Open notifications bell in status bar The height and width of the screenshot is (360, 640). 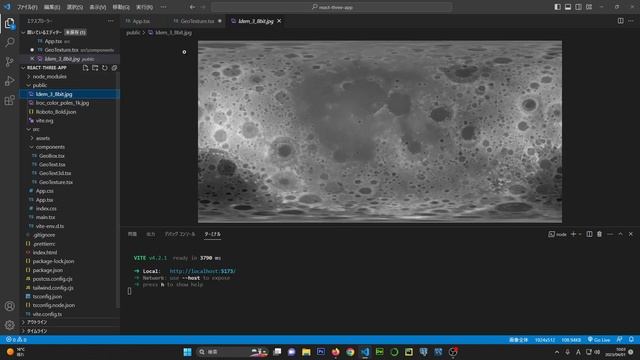click(x=631, y=340)
